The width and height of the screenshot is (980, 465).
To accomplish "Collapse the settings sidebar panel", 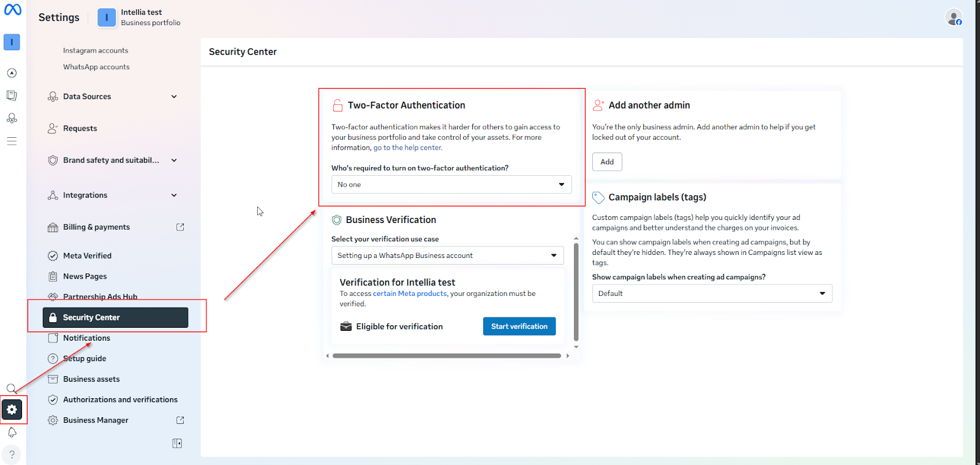I will (x=177, y=444).
